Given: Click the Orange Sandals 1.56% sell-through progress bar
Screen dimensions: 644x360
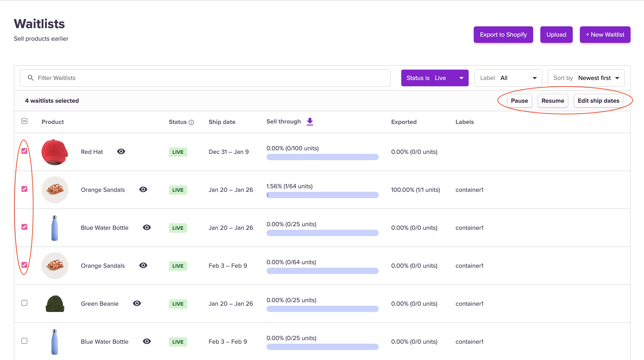Looking at the screenshot, I should 322,195.
